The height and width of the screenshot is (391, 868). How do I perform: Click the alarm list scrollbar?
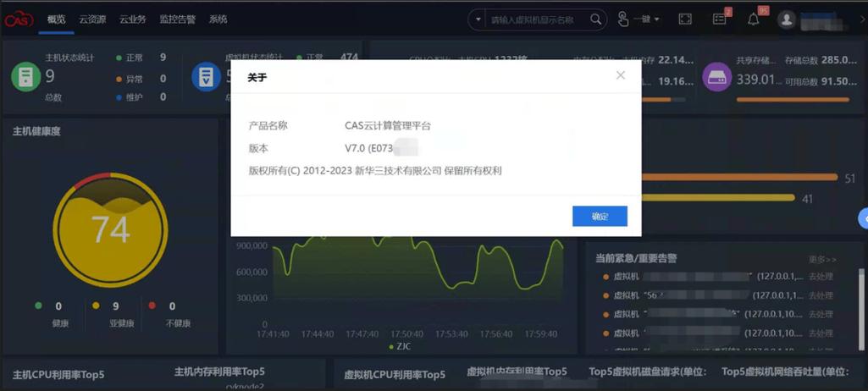(861, 309)
